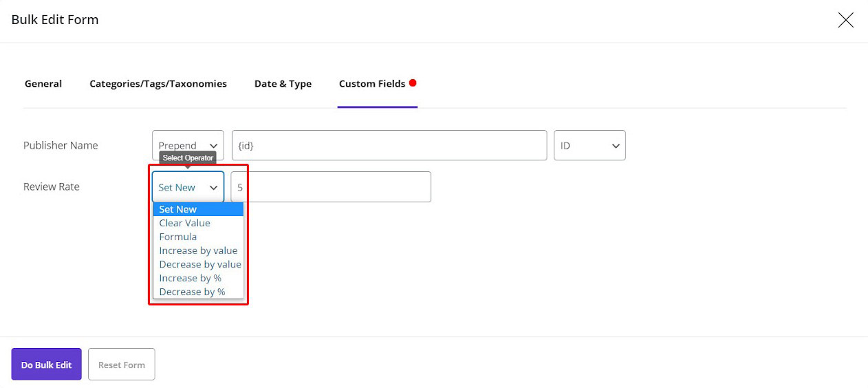
Task: Go to the Date & Type tab
Action: coord(283,84)
